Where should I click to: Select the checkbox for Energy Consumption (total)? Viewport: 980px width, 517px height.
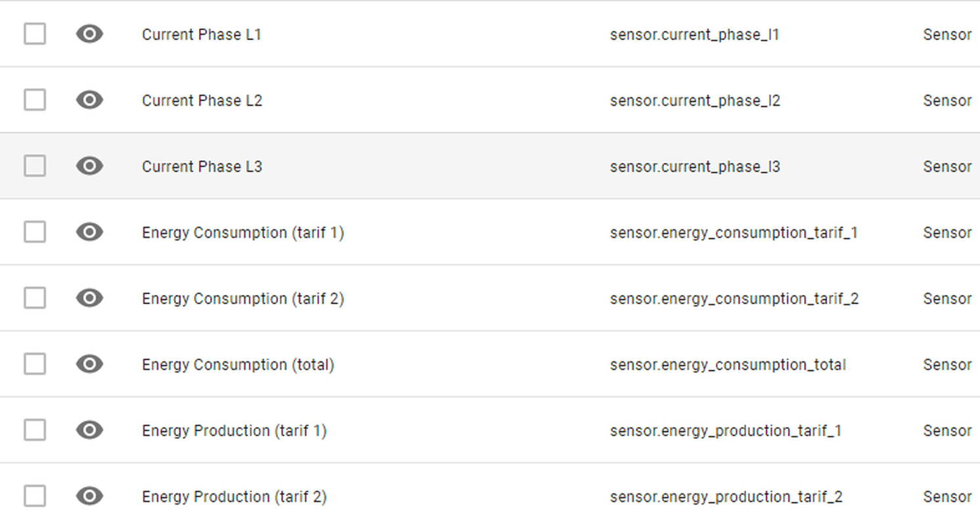(x=35, y=364)
